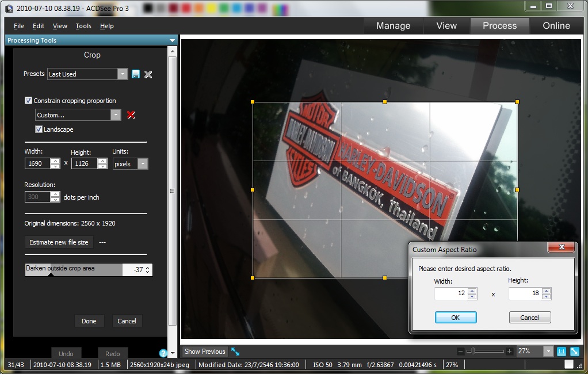The image size is (588, 374).
Task: Open the Help menu
Action: pos(107,26)
